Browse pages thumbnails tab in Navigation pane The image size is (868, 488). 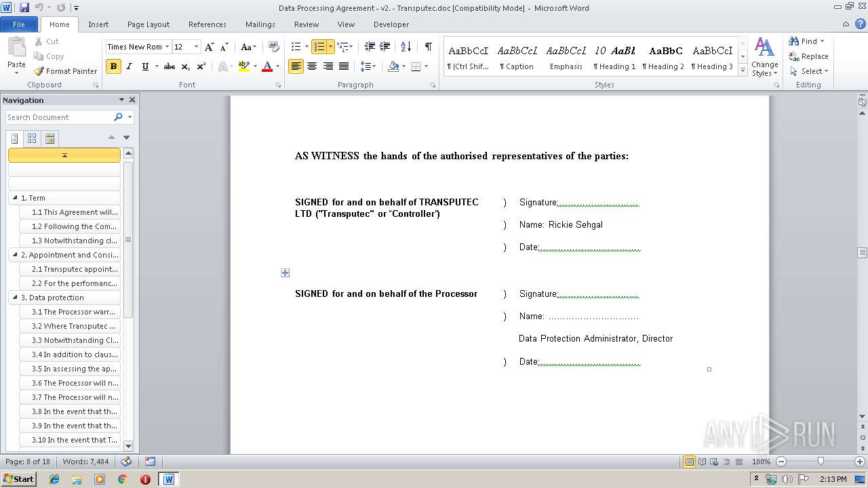click(32, 138)
